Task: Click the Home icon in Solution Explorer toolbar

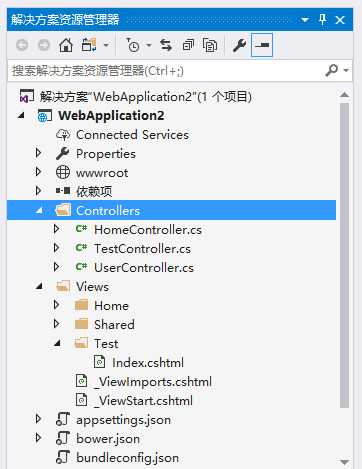Action: coord(66,45)
